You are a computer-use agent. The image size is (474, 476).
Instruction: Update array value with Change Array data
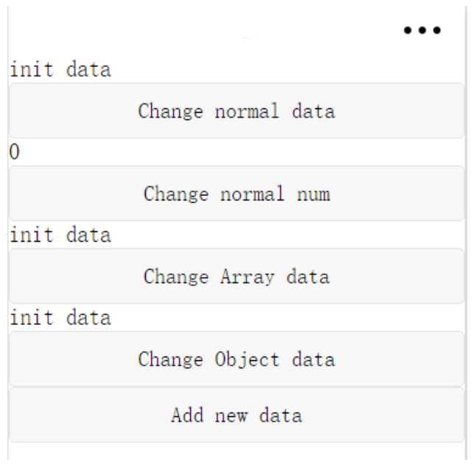tap(237, 277)
